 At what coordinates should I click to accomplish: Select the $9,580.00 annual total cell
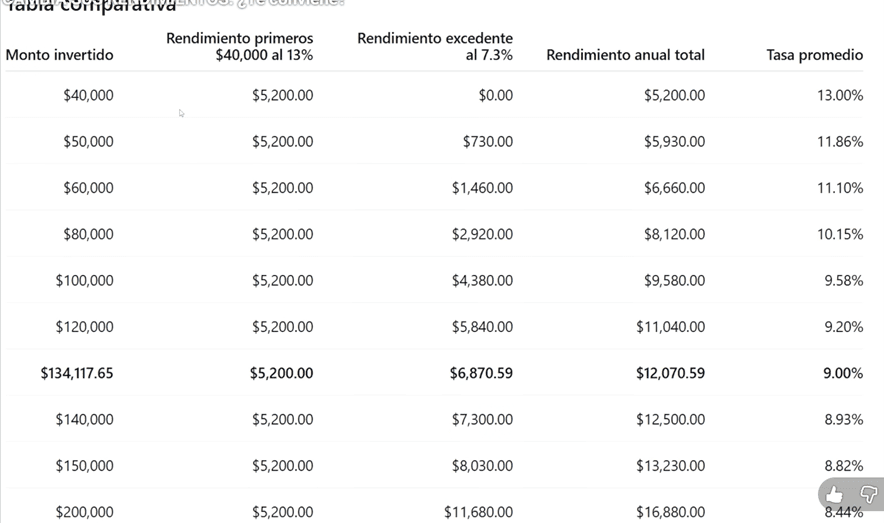click(674, 281)
